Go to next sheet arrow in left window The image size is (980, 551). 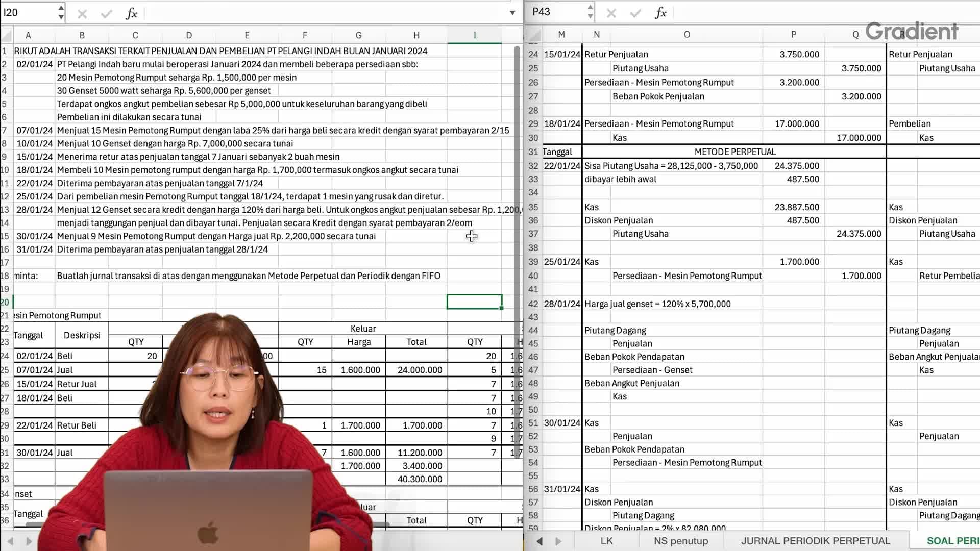(x=29, y=541)
